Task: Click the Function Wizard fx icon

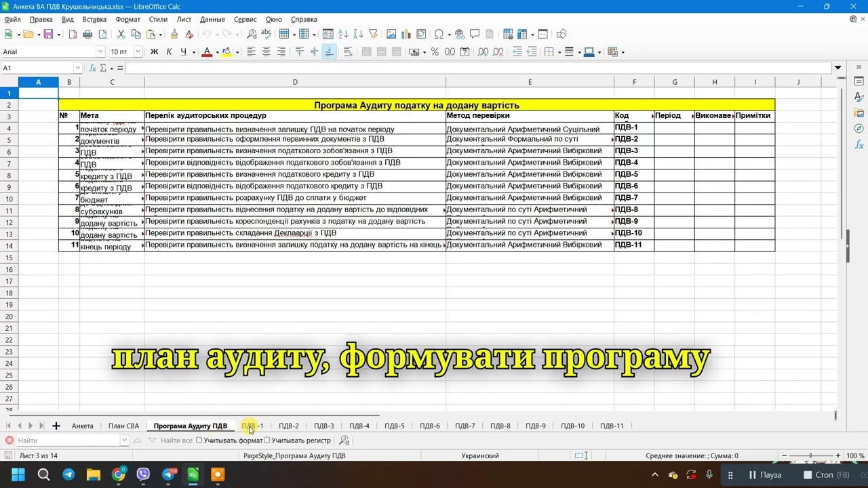Action: point(92,68)
